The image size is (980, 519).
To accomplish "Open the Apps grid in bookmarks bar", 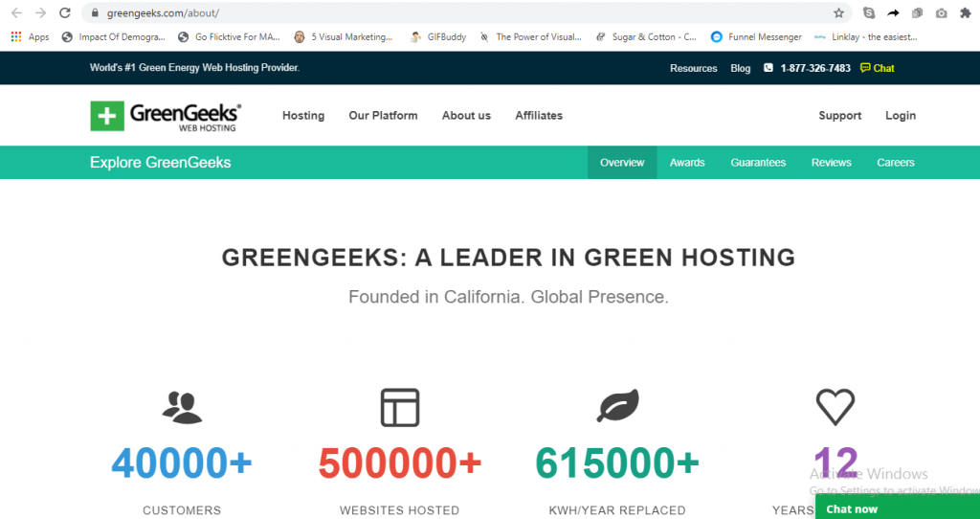I will 30,37.
